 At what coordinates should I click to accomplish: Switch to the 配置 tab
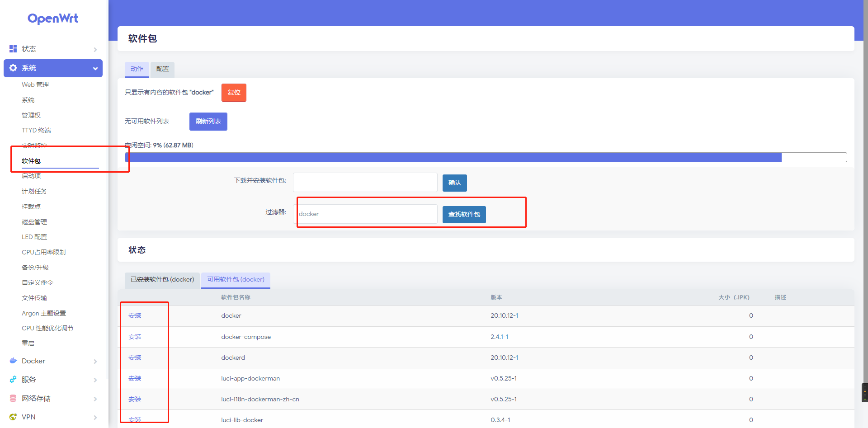click(162, 69)
